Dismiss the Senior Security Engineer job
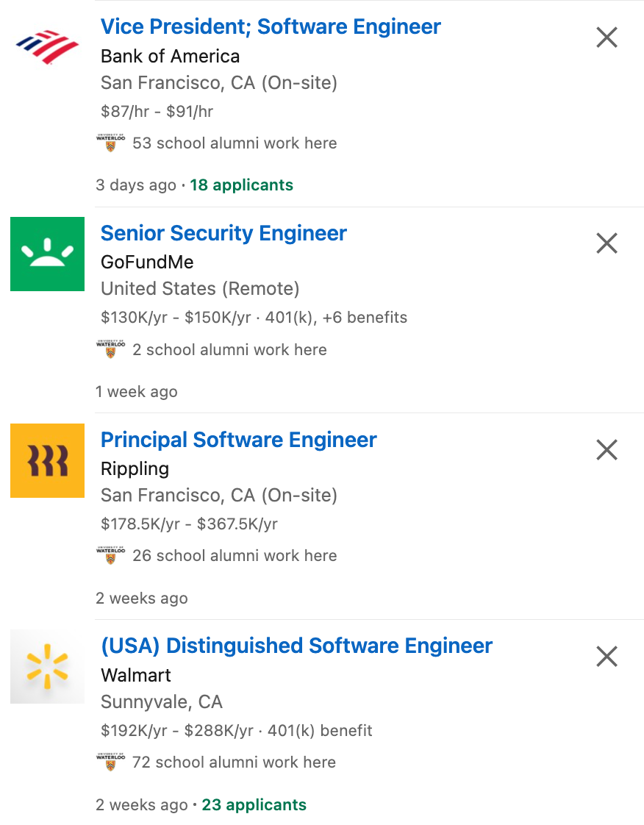 607,243
